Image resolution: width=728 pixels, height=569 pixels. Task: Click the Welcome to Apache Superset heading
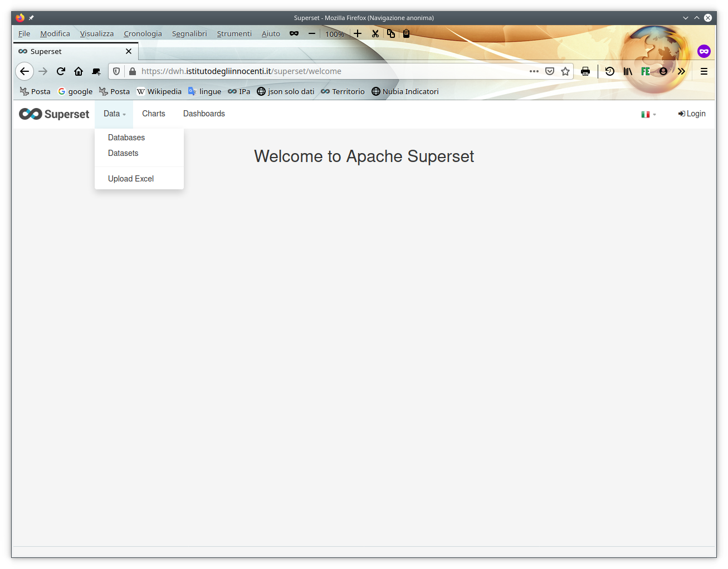coord(364,156)
